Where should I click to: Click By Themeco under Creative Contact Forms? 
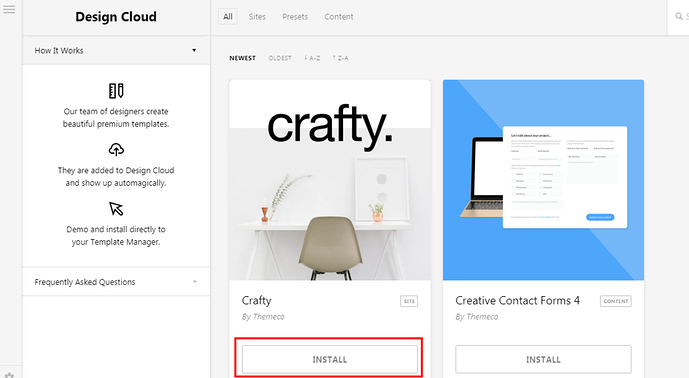click(x=477, y=316)
